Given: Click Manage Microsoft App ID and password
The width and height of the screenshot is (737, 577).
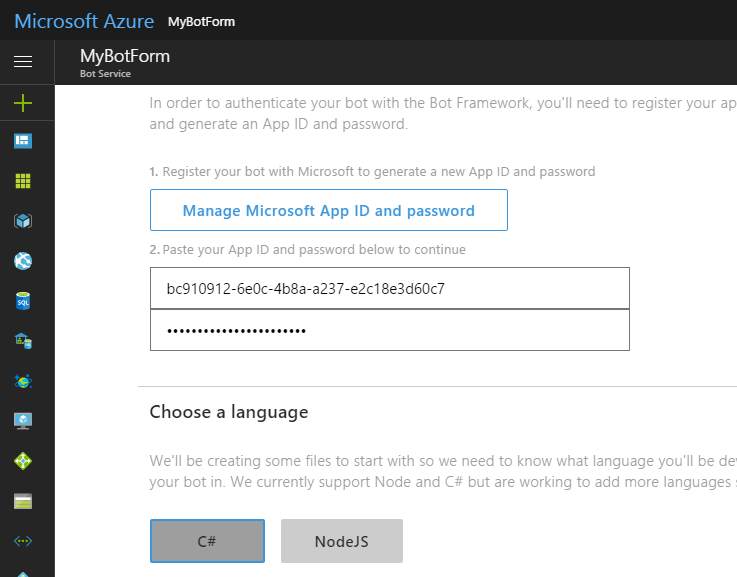Looking at the screenshot, I should pos(328,210).
